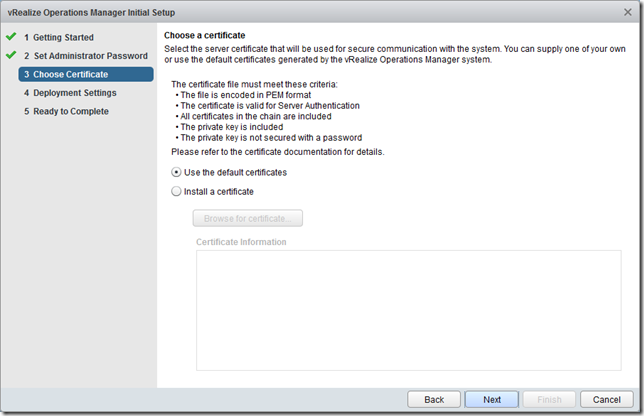The image size is (644, 416).
Task: Select Use the default certificates option
Action: pos(177,173)
